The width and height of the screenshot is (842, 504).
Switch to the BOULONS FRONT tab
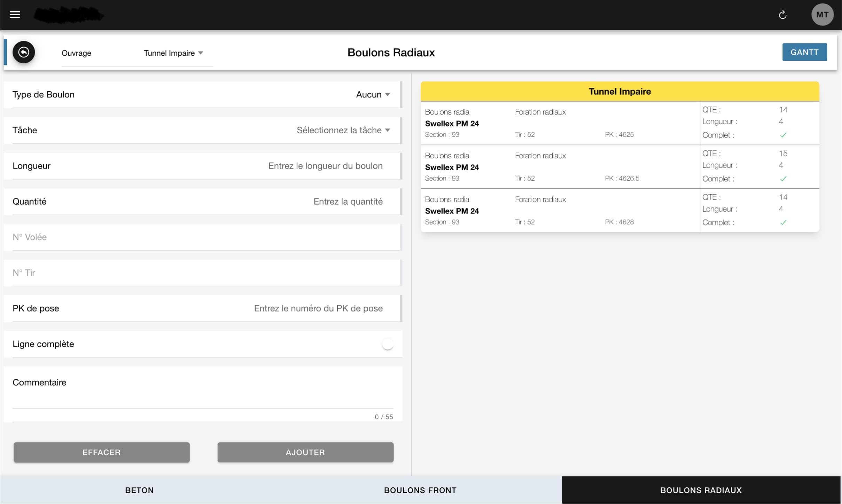[420, 490]
